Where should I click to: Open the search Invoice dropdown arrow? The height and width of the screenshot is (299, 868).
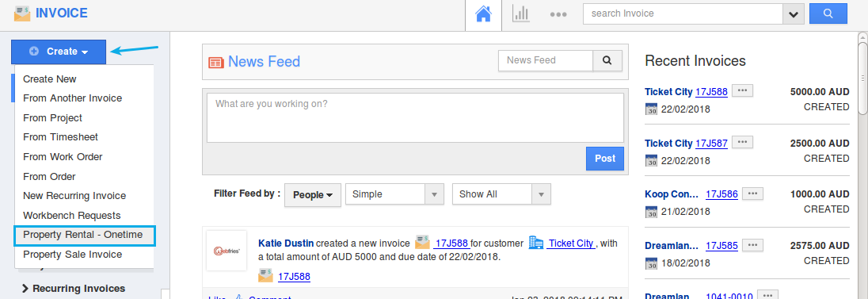(794, 14)
